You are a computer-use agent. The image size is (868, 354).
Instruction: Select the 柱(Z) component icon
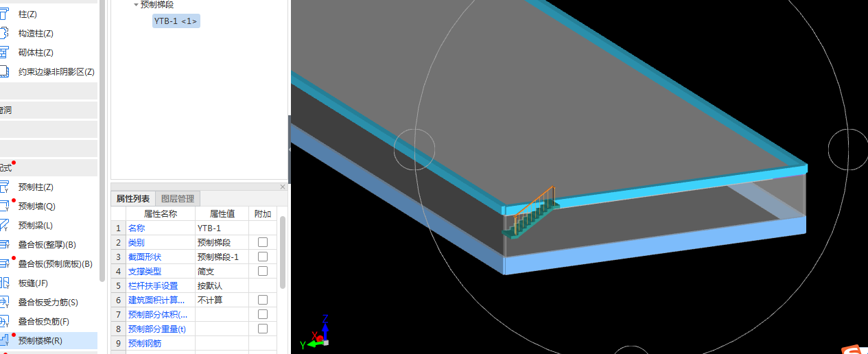click(5, 14)
